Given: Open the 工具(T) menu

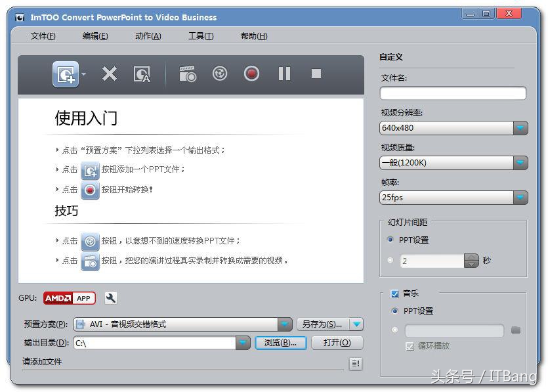Looking at the screenshot, I should [200, 35].
